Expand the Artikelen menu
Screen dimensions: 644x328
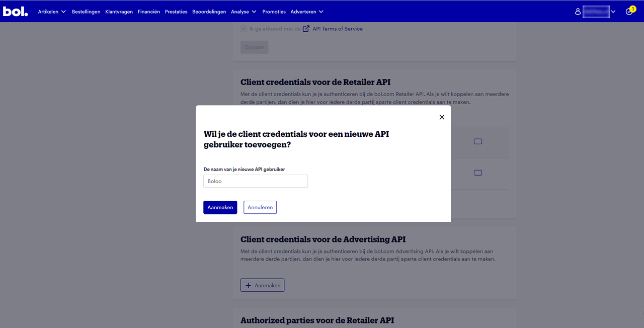pos(52,12)
